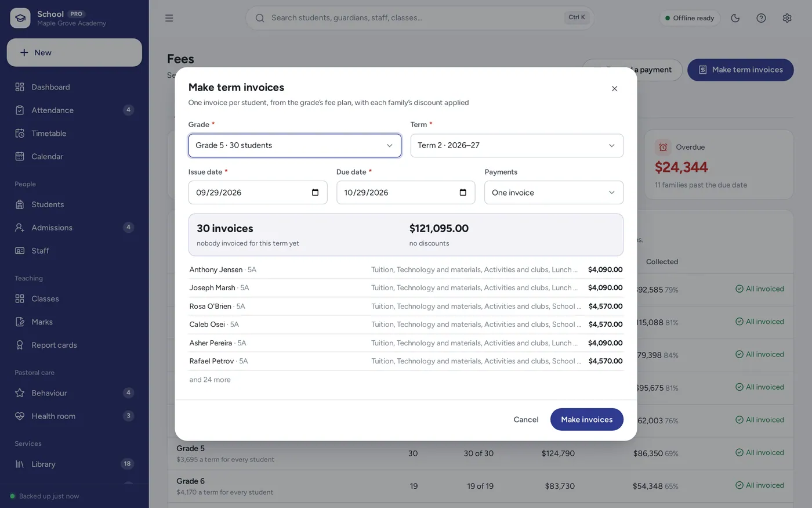The height and width of the screenshot is (508, 812).
Task: Select the Caleb Osei · 5A row
Action: (x=406, y=324)
